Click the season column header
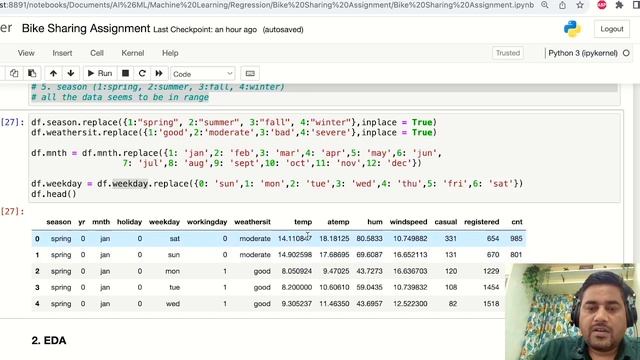 (58, 222)
